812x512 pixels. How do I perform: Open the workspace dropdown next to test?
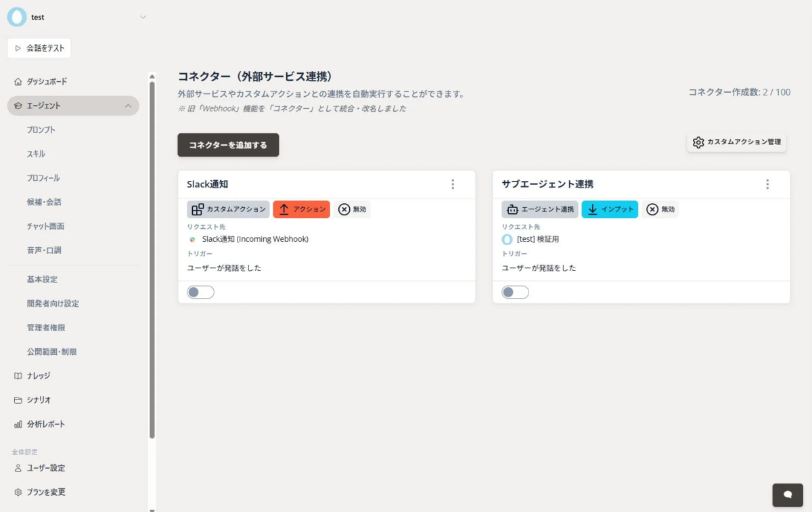point(142,16)
